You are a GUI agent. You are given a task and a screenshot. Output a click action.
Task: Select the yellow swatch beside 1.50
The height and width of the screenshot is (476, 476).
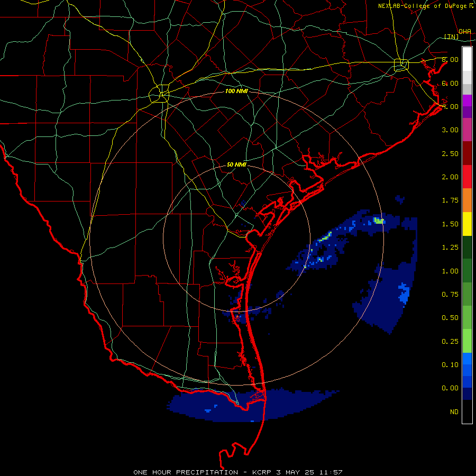pyautogui.click(x=467, y=224)
